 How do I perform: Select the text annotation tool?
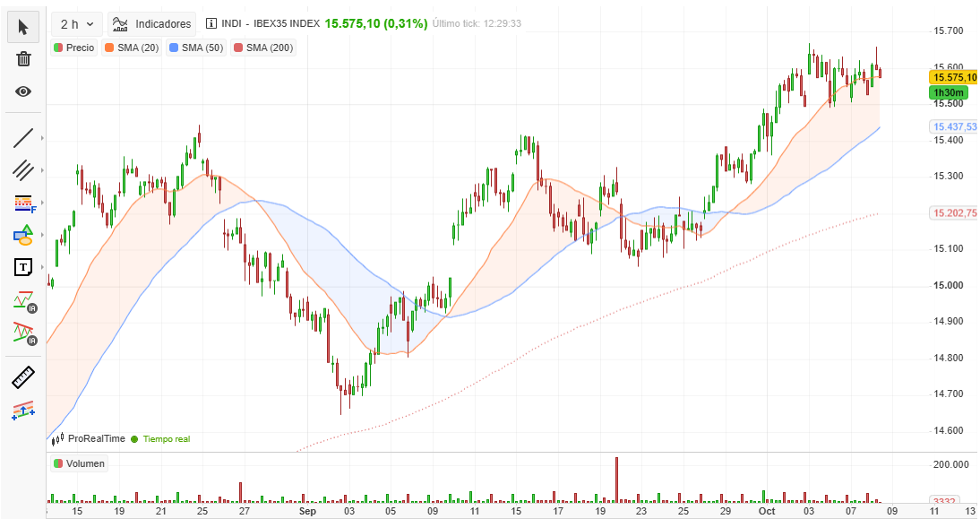tap(23, 268)
